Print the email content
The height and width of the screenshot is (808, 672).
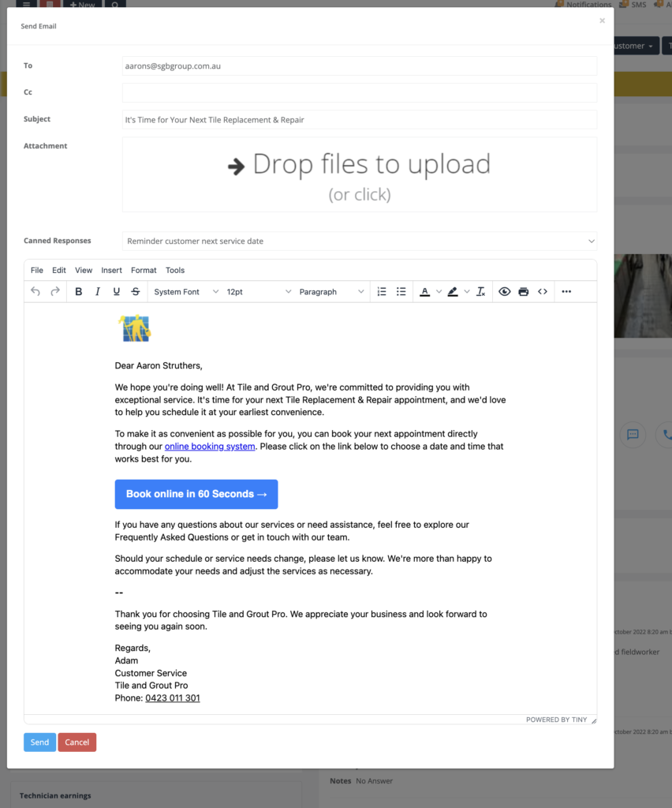(523, 292)
